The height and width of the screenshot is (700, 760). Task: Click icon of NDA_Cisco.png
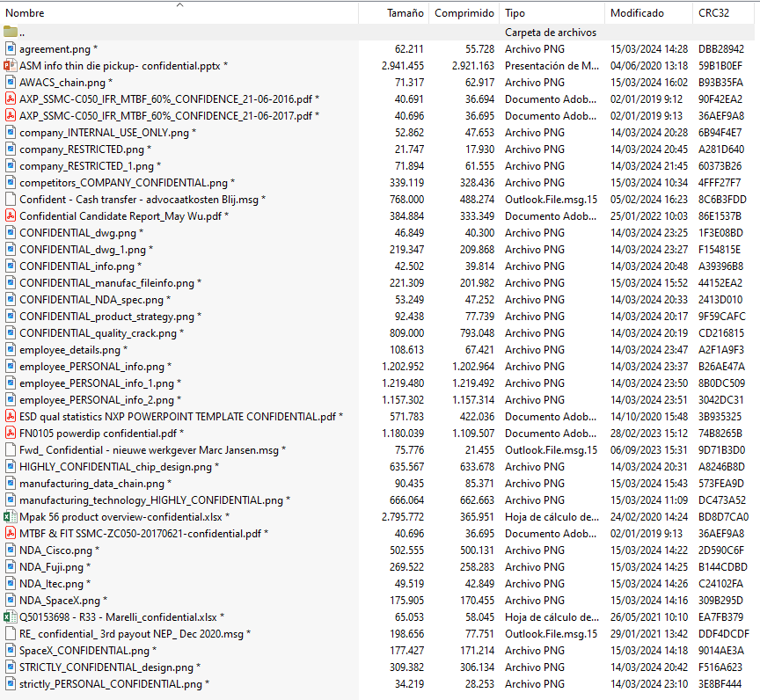[11, 551]
